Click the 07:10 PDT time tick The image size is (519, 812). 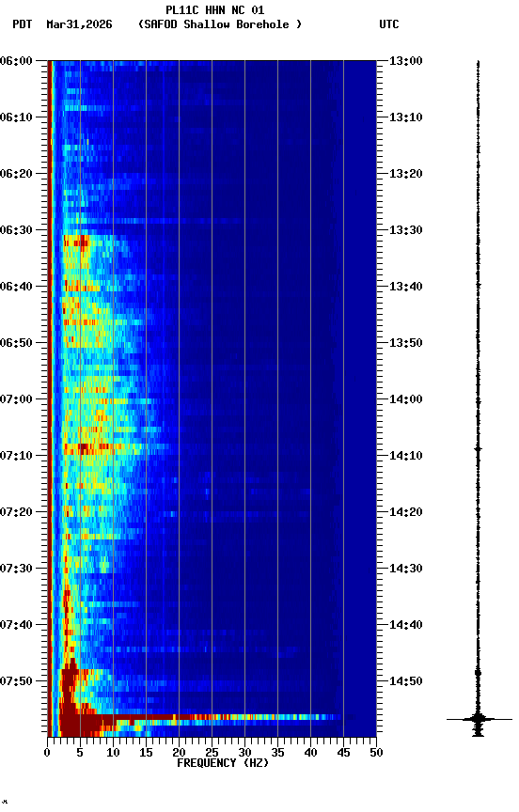(x=16, y=456)
